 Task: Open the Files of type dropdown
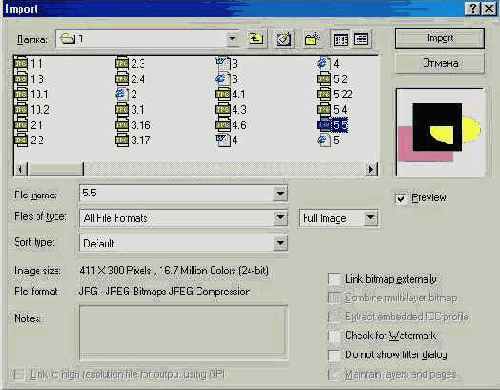click(x=280, y=218)
